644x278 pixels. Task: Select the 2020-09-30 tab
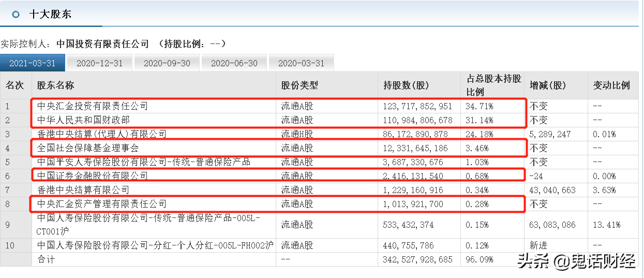point(167,63)
